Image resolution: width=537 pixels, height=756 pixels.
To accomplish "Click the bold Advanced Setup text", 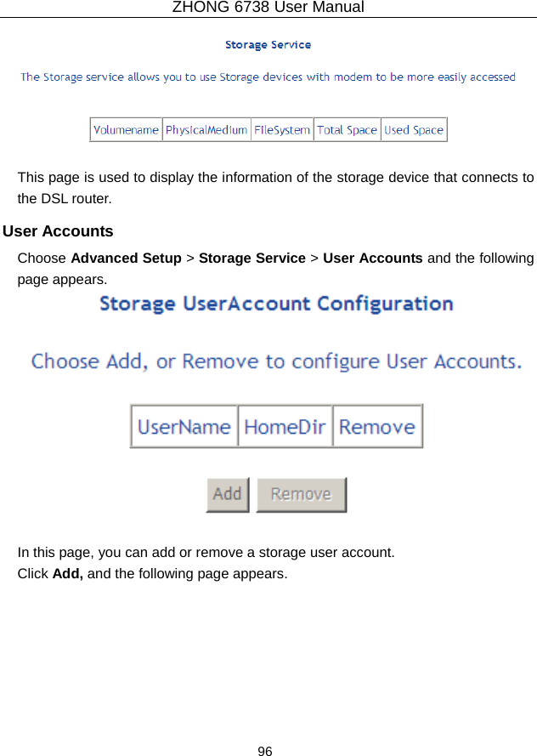I will [126, 258].
